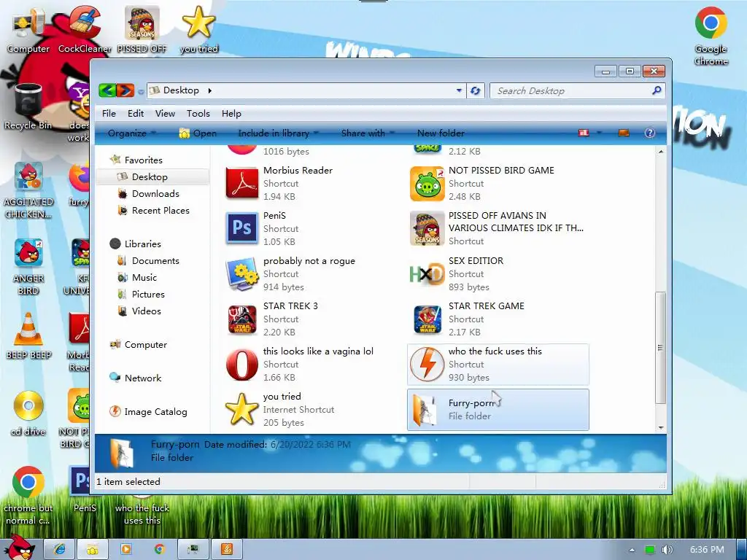Image resolution: width=747 pixels, height=560 pixels.
Task: Open volume control in system tray
Action: click(667, 550)
